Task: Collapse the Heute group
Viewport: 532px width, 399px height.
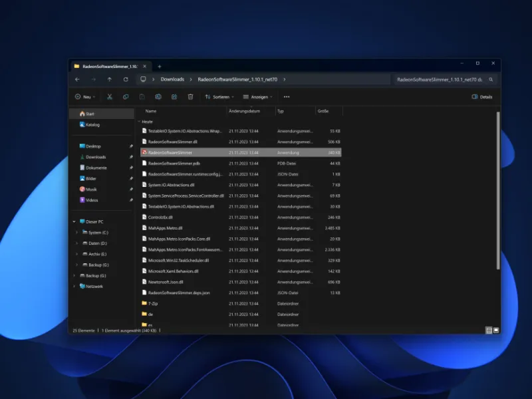Action: pos(139,122)
